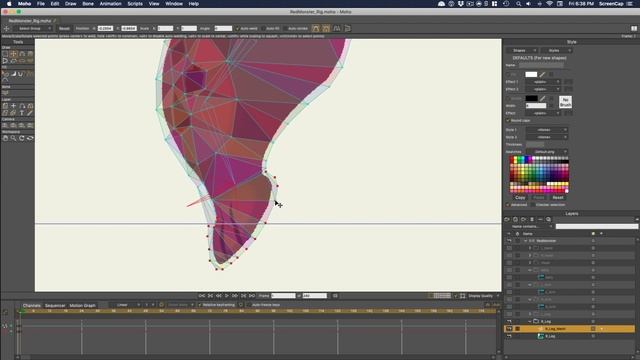This screenshot has width=640, height=360.
Task: Toggle the Stroke checkbox in Style panel
Action: pos(508,98)
